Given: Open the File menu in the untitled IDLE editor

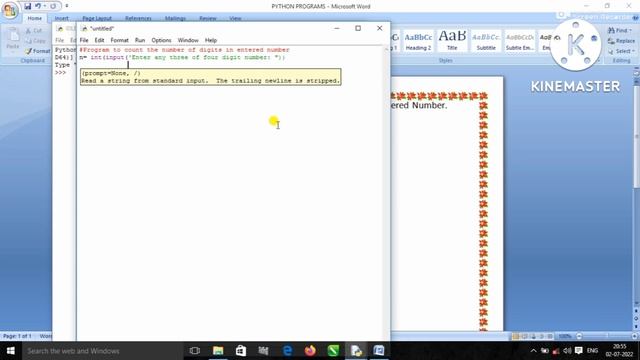Looking at the screenshot, I should tap(84, 40).
